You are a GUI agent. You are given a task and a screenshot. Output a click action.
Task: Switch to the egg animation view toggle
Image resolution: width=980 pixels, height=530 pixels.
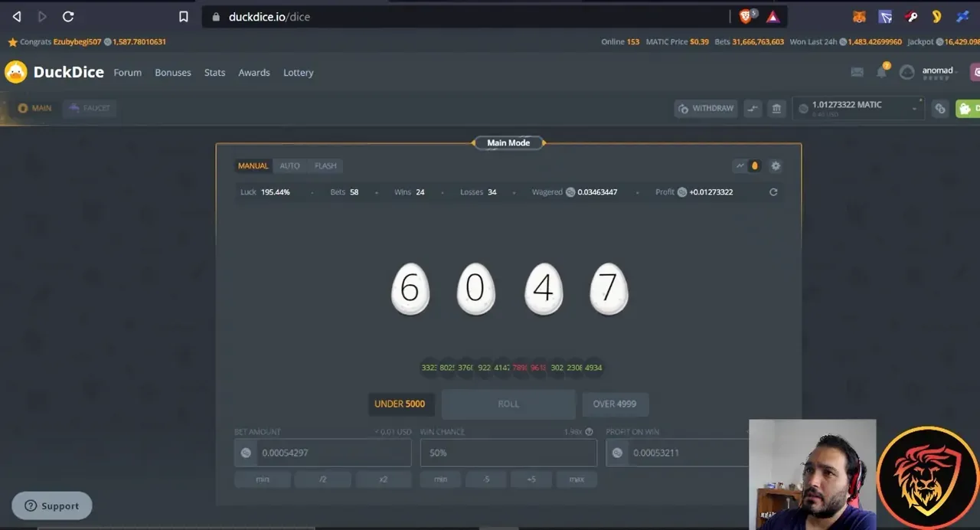pos(755,165)
